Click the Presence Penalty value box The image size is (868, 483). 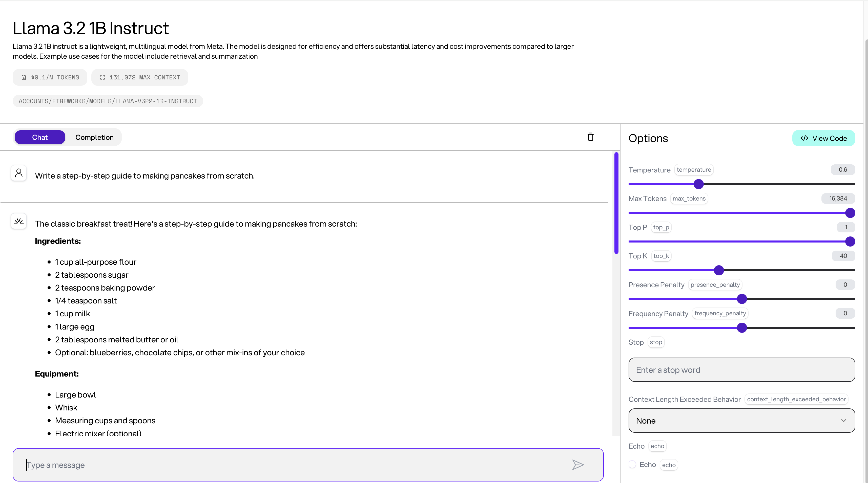[845, 284]
